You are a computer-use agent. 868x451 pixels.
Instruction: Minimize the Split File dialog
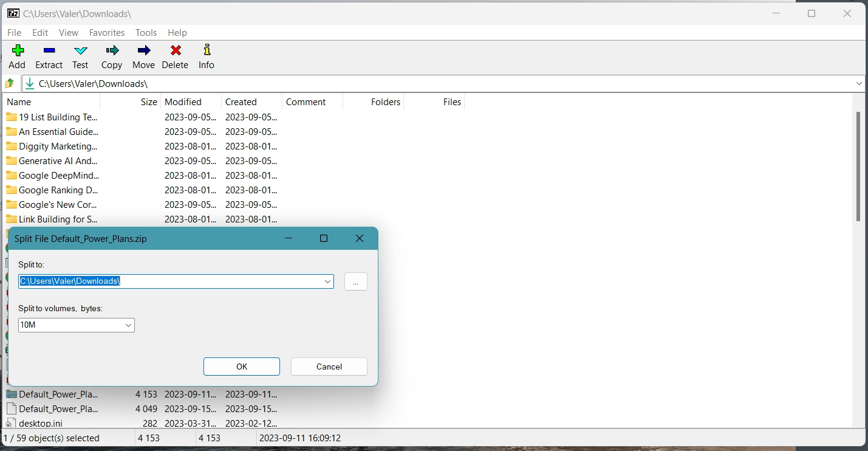coord(289,238)
